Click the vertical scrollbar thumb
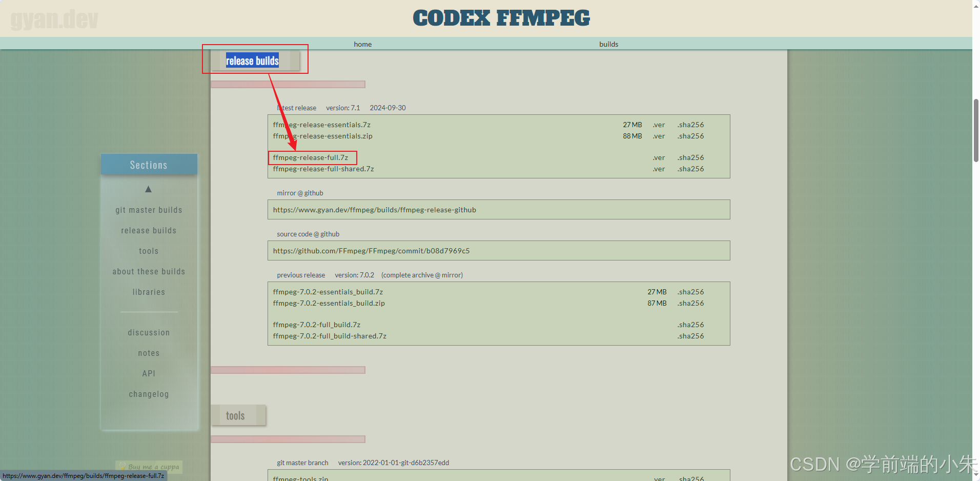 [976, 130]
